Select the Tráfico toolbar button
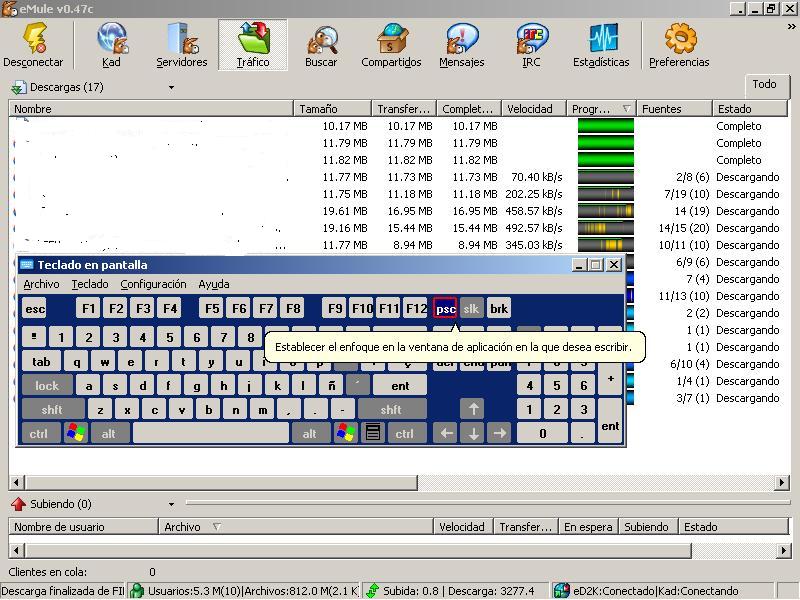800x600 pixels. [x=253, y=45]
